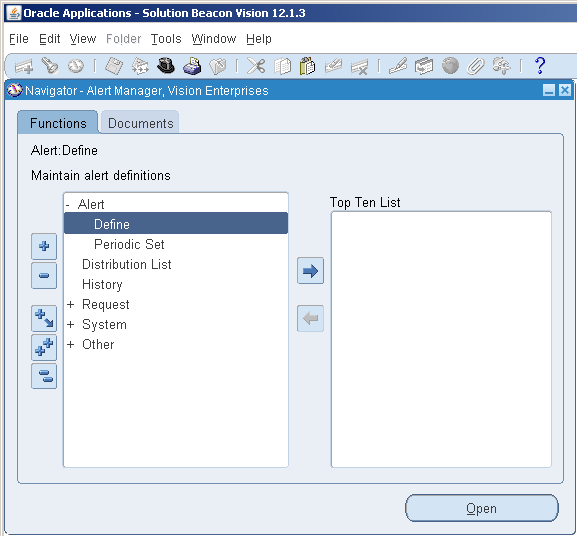Minimize the Navigator window
The width and height of the screenshot is (577, 536).
(549, 90)
